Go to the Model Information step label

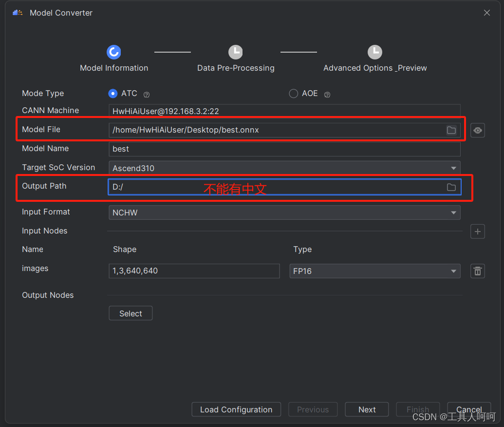click(x=114, y=68)
